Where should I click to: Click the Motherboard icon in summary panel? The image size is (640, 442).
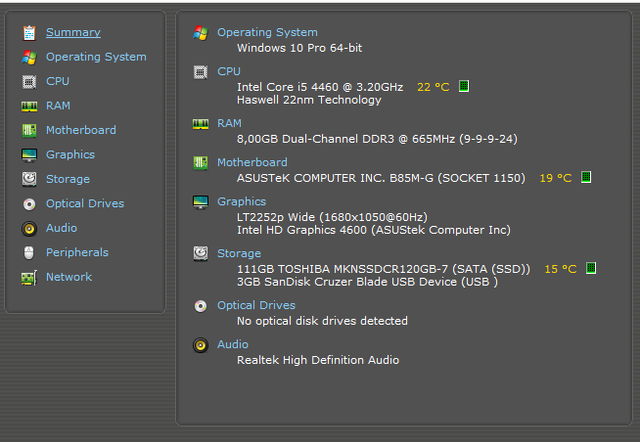[200, 163]
